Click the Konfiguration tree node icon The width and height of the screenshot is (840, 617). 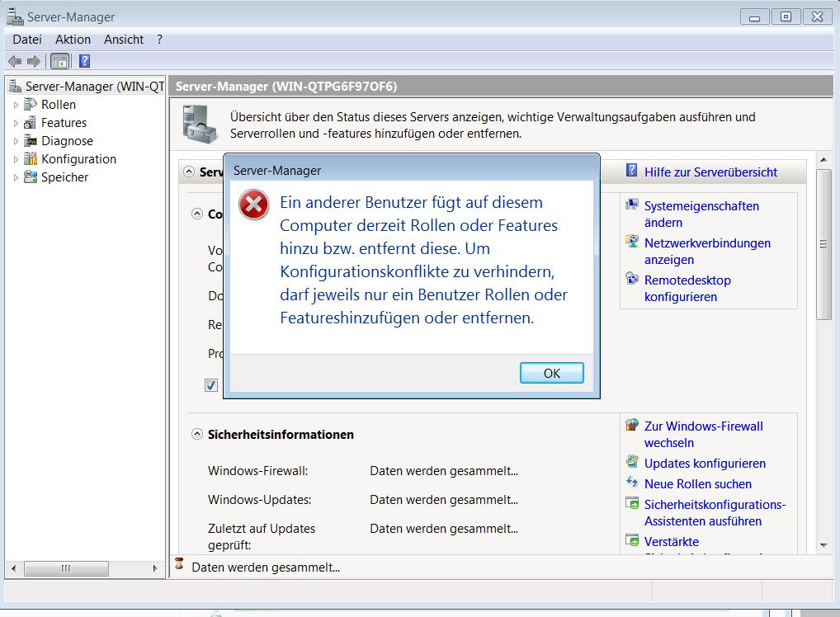tap(31, 158)
